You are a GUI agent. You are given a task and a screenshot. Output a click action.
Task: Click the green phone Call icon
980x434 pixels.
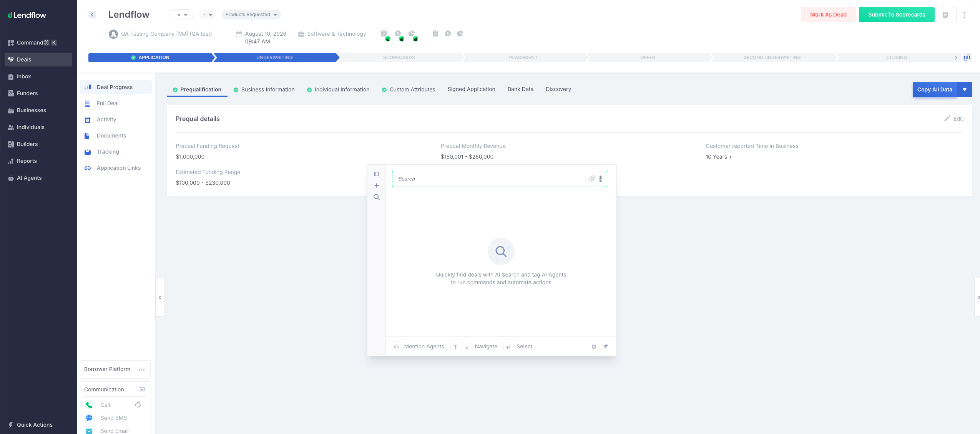coord(89,405)
